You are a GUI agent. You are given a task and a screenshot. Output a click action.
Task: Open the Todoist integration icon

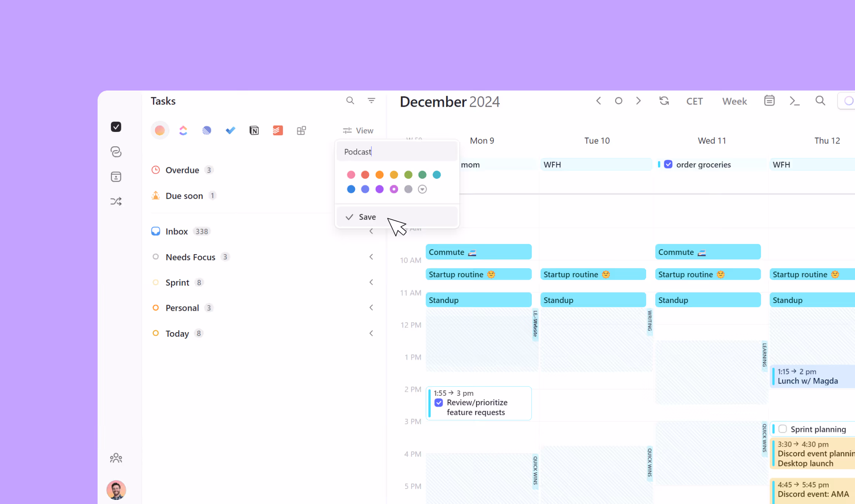click(x=278, y=130)
